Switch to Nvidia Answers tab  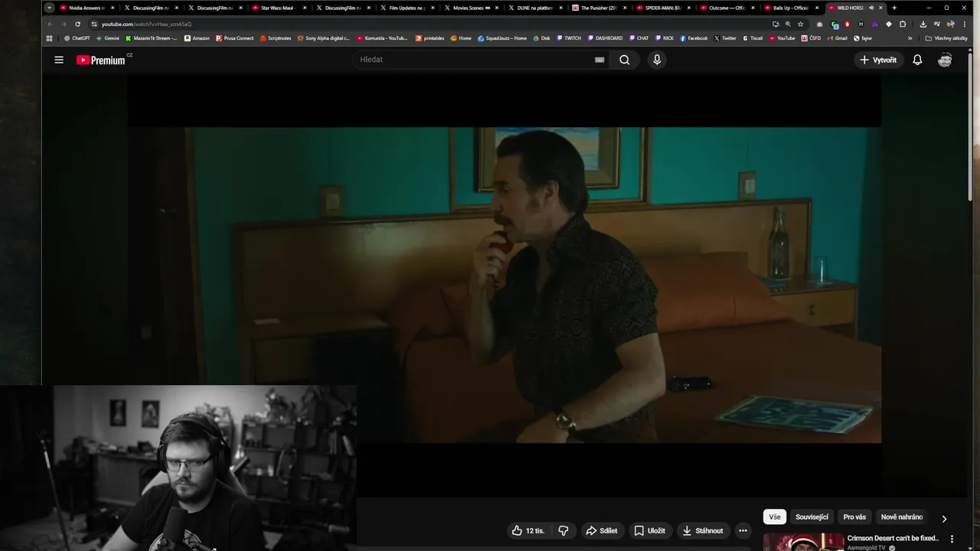click(x=87, y=8)
